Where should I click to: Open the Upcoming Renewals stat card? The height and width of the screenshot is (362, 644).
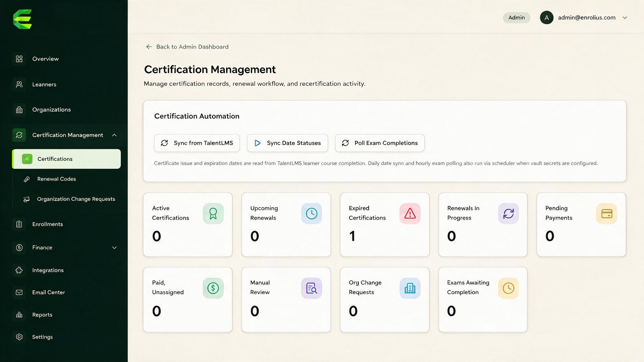click(286, 225)
